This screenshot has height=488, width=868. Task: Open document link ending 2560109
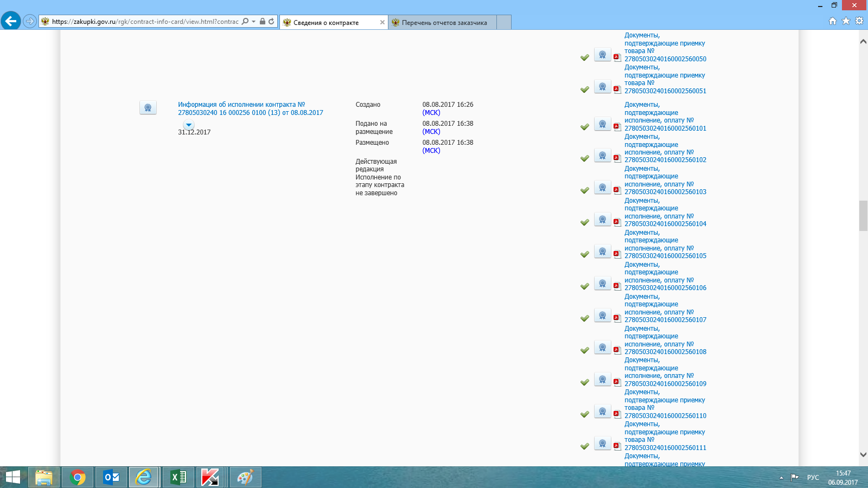[x=665, y=372]
